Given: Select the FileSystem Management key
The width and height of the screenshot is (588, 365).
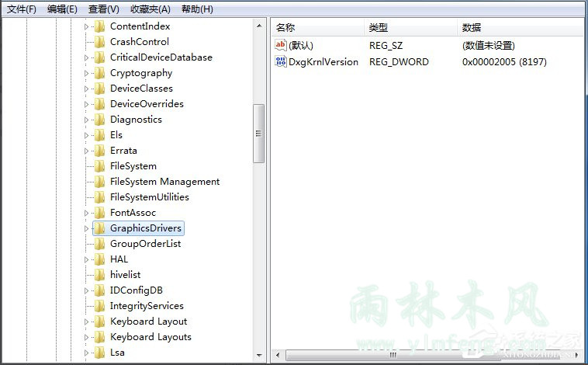Looking at the screenshot, I should tap(164, 182).
